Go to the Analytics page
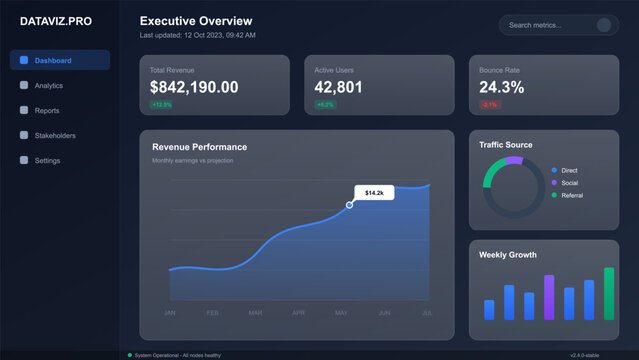Image resolution: width=639 pixels, height=360 pixels. pos(60,85)
